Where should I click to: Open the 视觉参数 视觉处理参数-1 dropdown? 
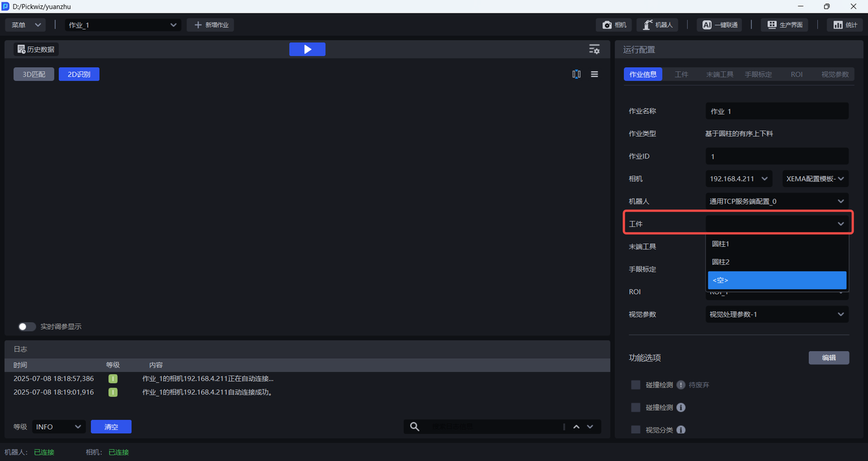[776, 315]
